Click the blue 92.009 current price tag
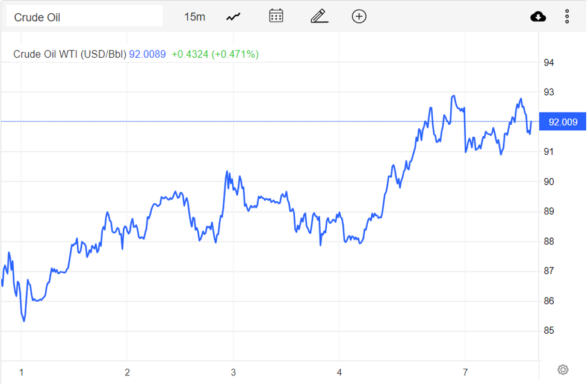The width and height of the screenshot is (588, 385). [563, 122]
